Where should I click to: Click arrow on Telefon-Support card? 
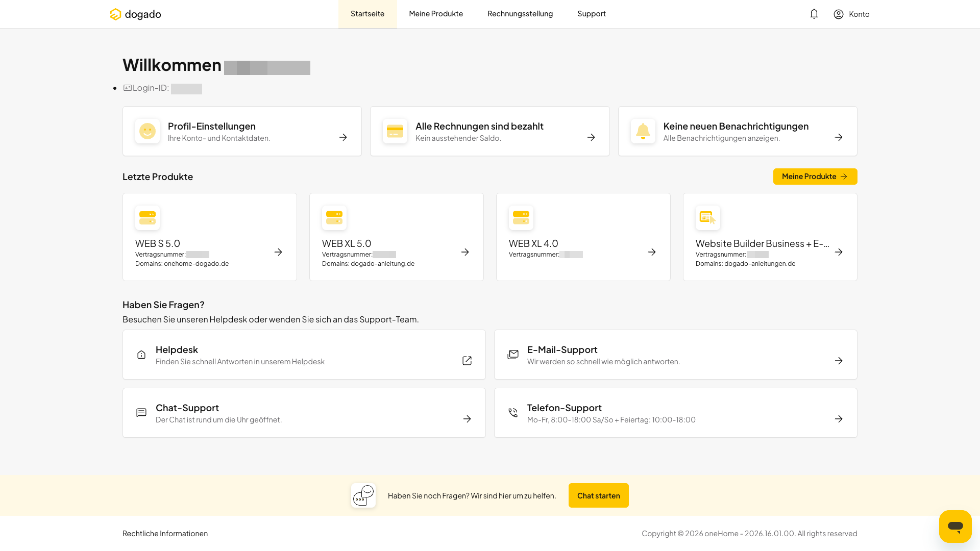[839, 419]
